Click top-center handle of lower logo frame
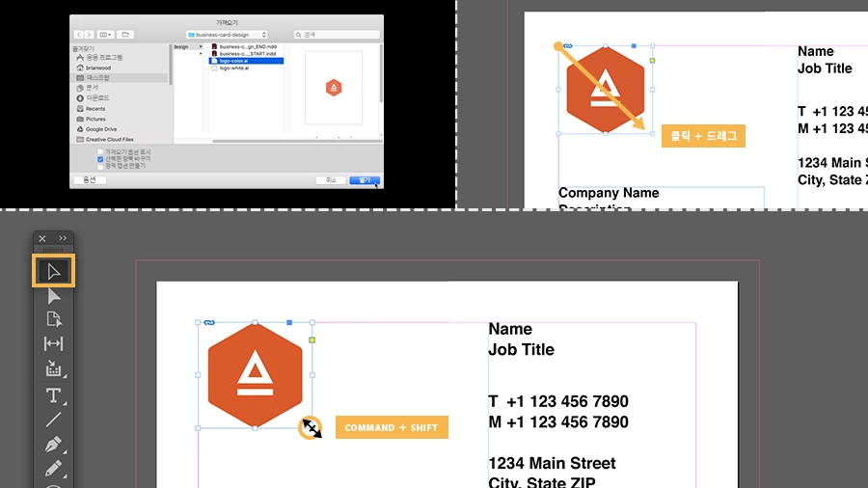The image size is (868, 488). [x=256, y=322]
